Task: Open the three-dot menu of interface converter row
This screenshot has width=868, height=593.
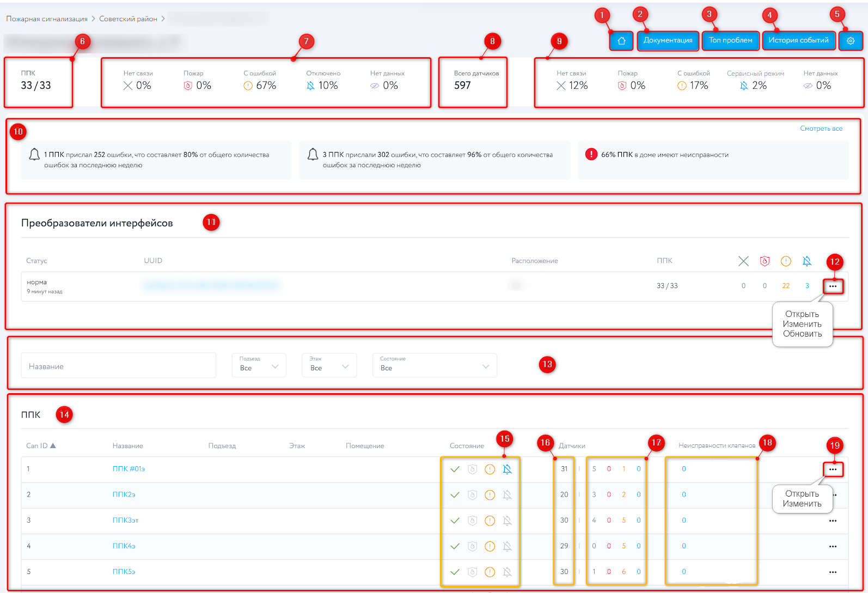Action: [x=833, y=286]
